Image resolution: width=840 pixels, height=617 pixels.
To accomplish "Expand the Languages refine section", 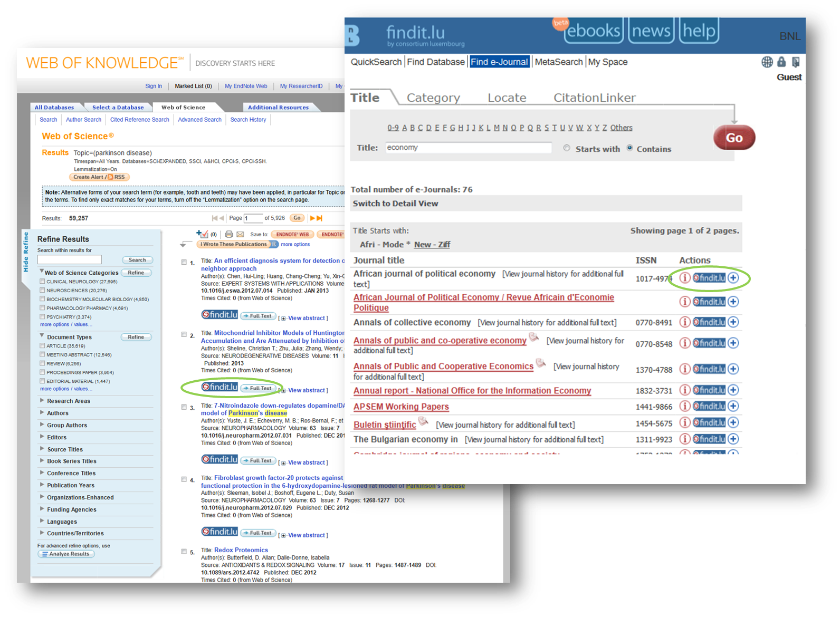I will [x=42, y=521].
